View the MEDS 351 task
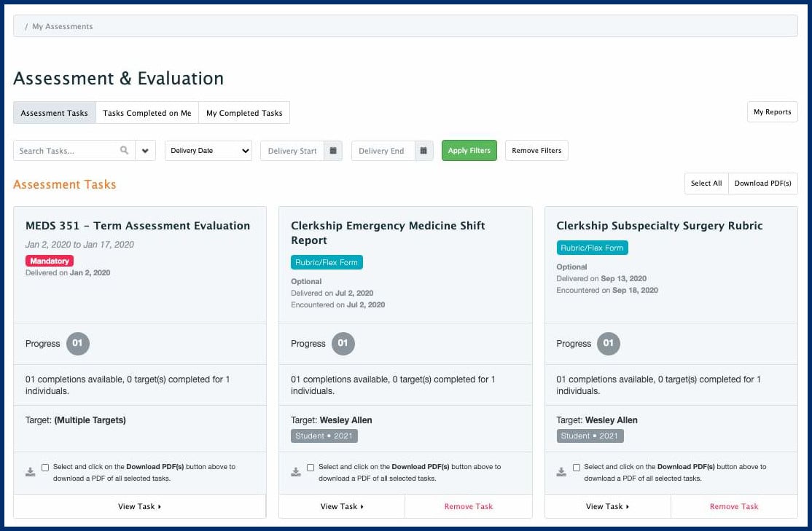 pos(139,506)
